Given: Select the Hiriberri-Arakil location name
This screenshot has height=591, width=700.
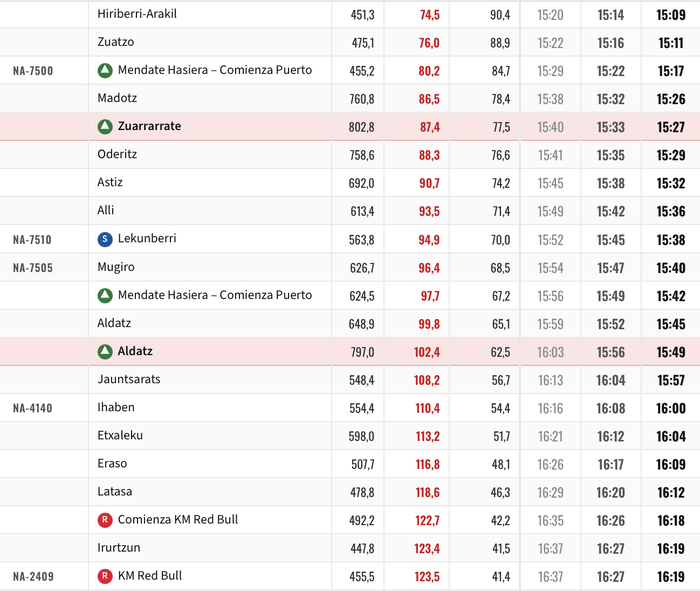Looking at the screenshot, I should pyautogui.click(x=137, y=15).
